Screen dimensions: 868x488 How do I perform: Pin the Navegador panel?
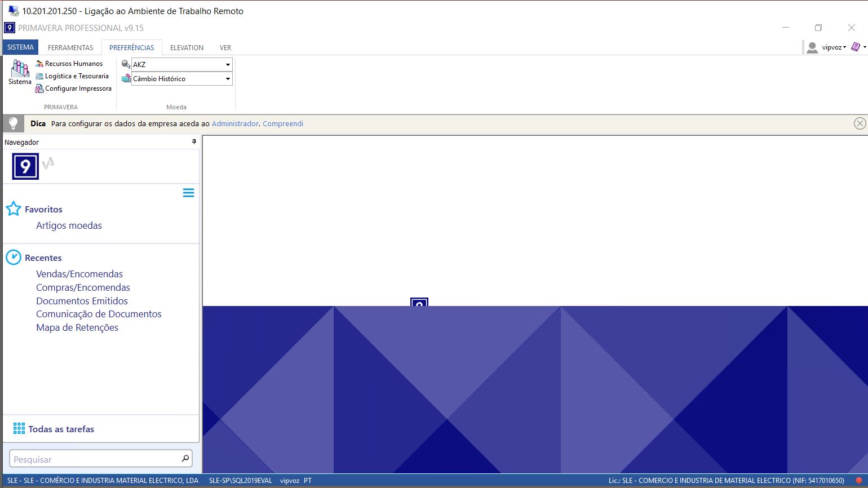194,142
